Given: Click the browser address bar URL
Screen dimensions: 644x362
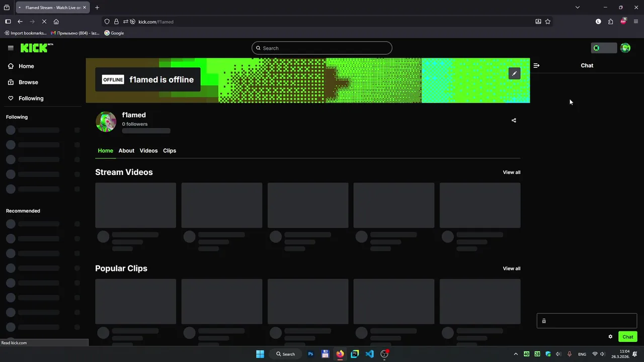Looking at the screenshot, I should pyautogui.click(x=156, y=22).
